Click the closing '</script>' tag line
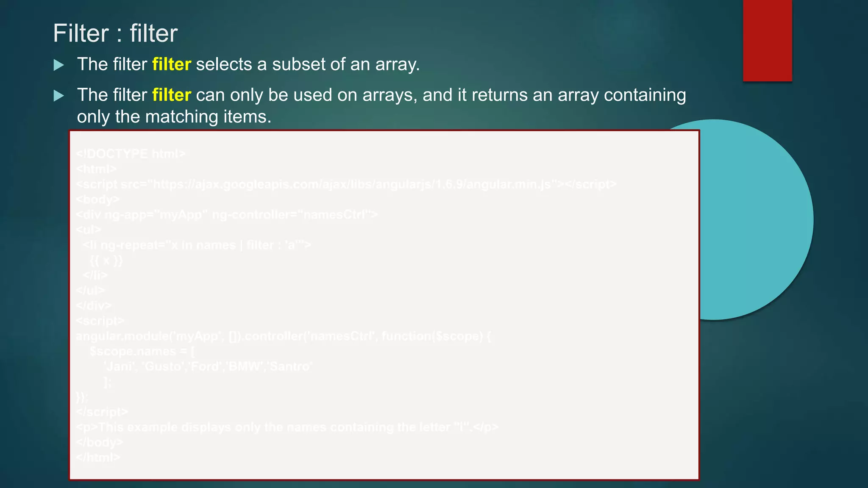 pos(102,412)
